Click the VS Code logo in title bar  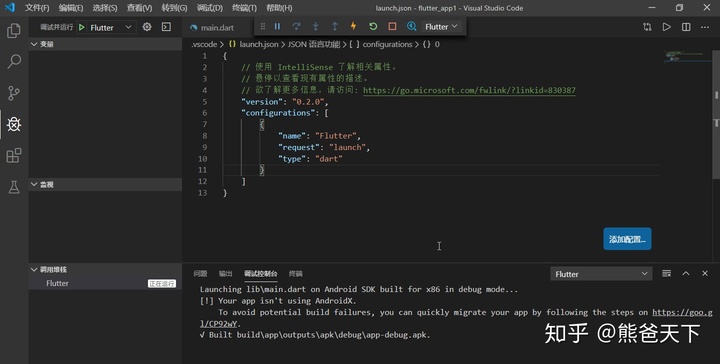pyautogui.click(x=10, y=7)
